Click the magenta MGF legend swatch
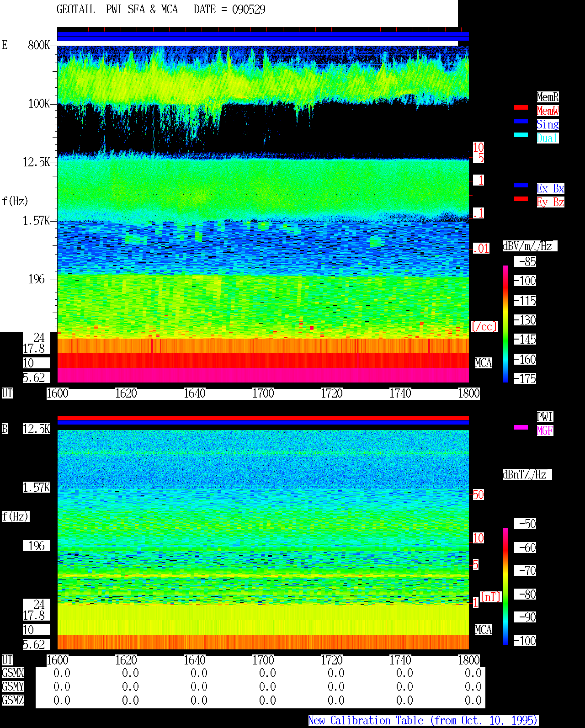Image resolution: width=585 pixels, height=728 pixels. click(x=521, y=427)
